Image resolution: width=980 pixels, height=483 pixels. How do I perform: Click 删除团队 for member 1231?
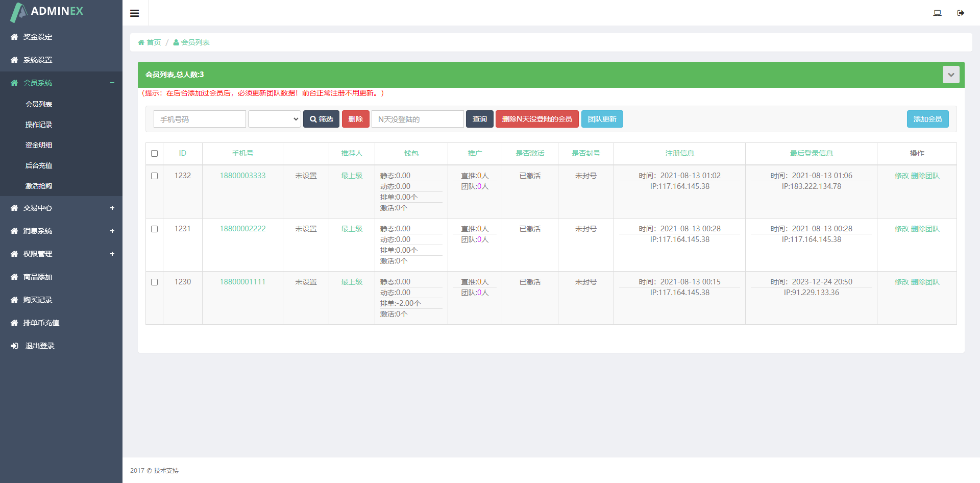[925, 229]
